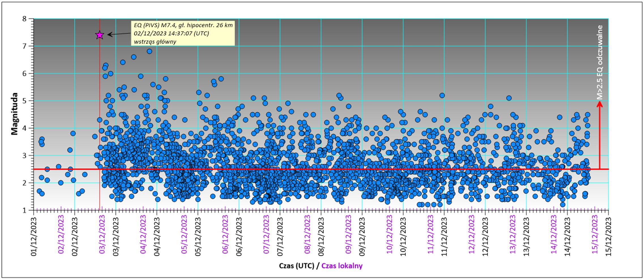The height and width of the screenshot is (279, 644).
Task: Click the M6.8 aftershock data point
Action: (x=150, y=51)
